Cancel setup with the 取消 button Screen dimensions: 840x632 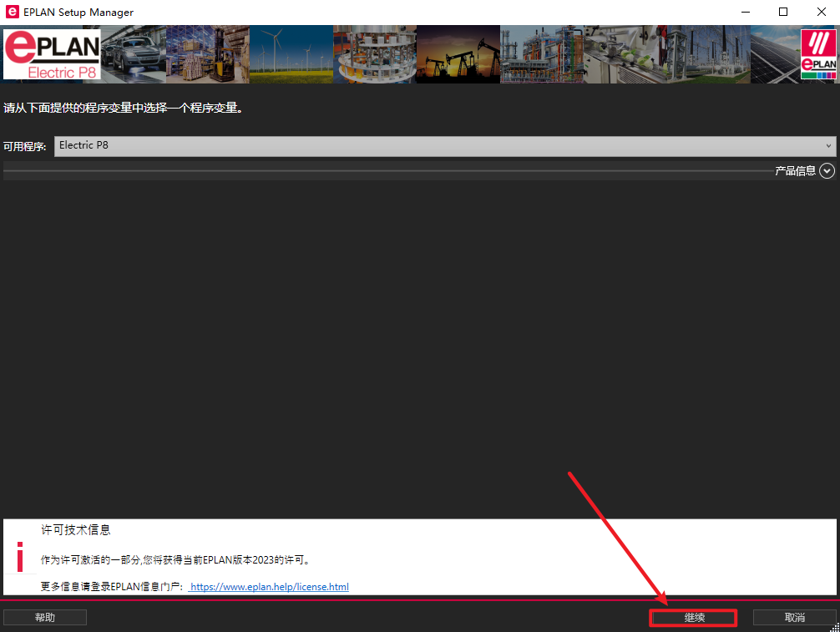(794, 618)
